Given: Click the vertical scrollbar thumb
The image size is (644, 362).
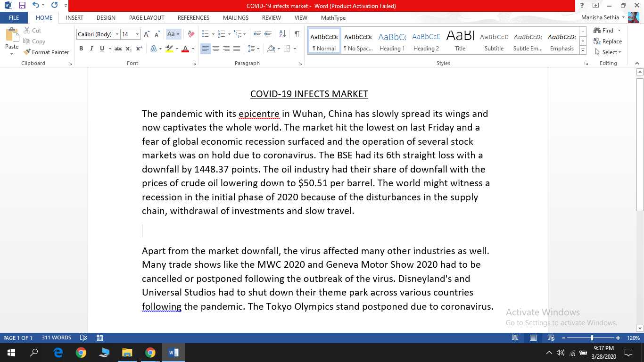Looking at the screenshot, I should pyautogui.click(x=640, y=144).
